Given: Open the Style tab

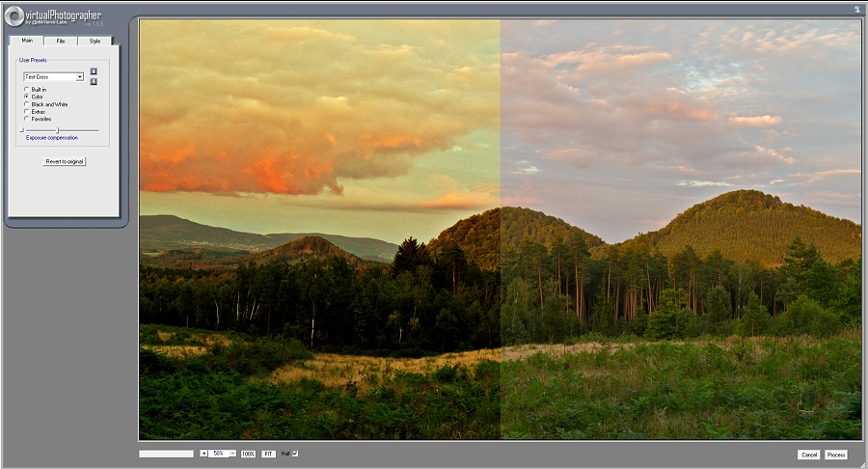Looking at the screenshot, I should point(95,41).
